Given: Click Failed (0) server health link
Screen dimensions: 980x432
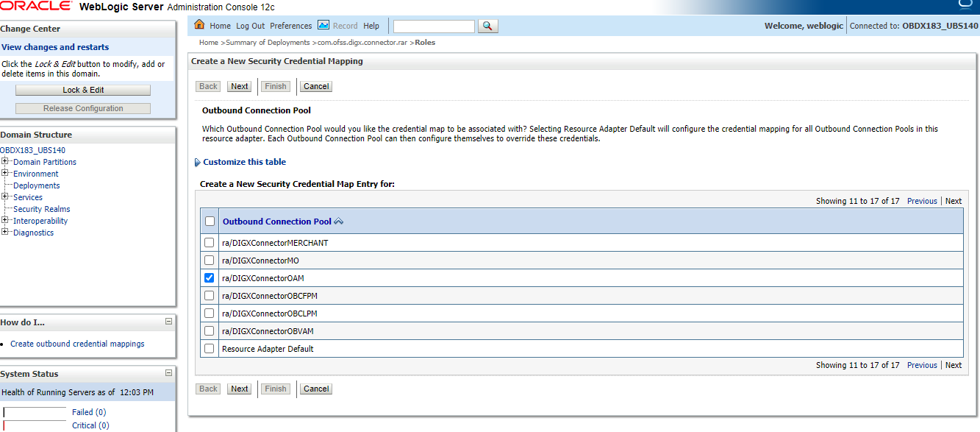Looking at the screenshot, I should (x=89, y=412).
